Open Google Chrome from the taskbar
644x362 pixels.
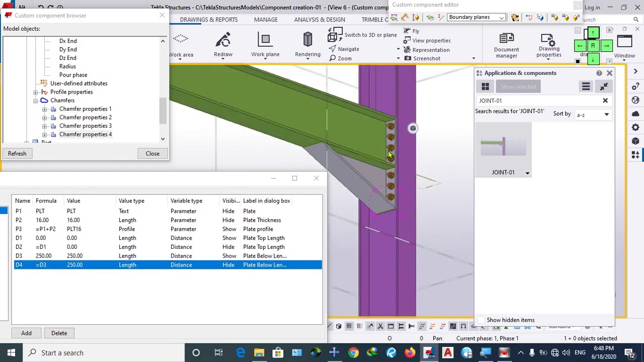353,353
